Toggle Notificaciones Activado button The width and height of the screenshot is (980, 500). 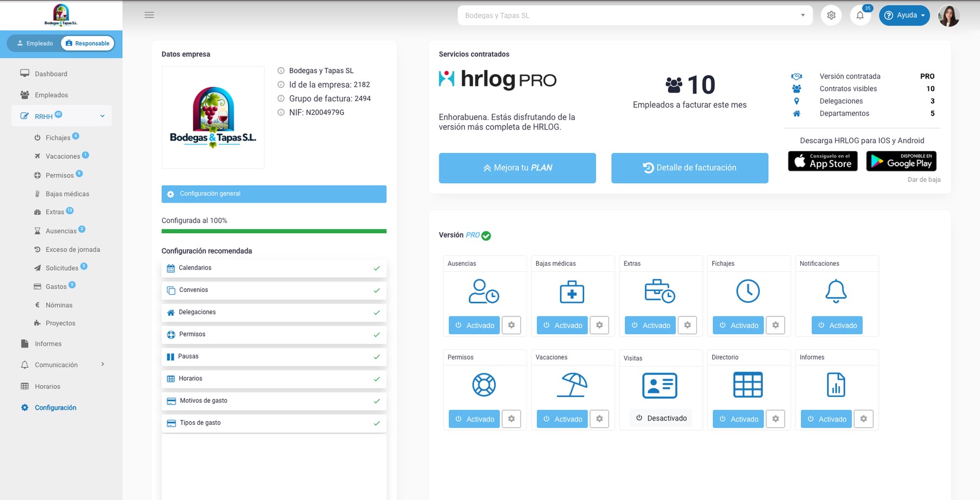tap(837, 325)
